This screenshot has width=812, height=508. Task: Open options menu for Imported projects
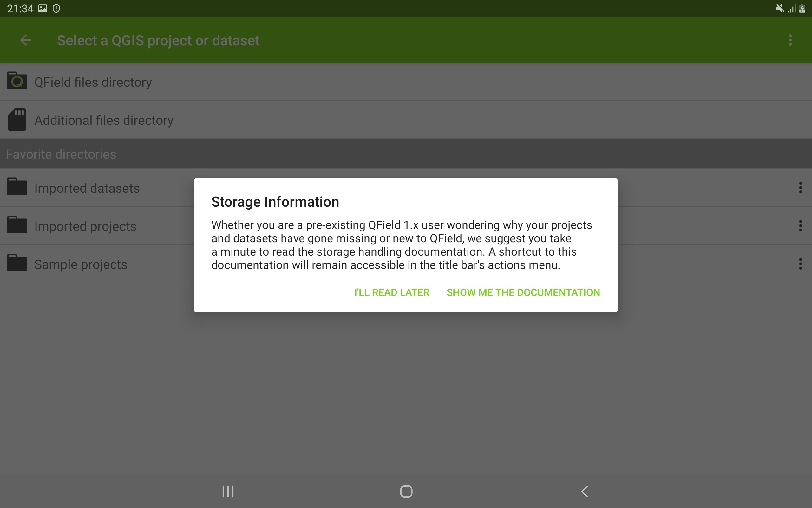pyautogui.click(x=800, y=226)
